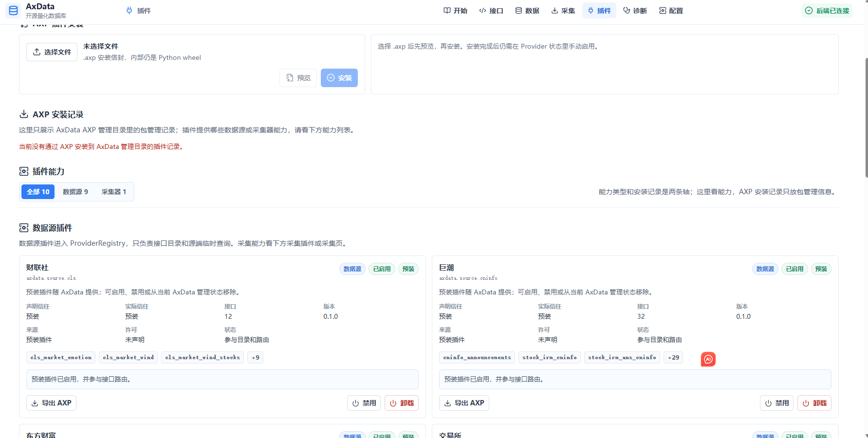This screenshot has height=438, width=868.
Task: Disable the 巨潮 plugin
Action: 777,403
